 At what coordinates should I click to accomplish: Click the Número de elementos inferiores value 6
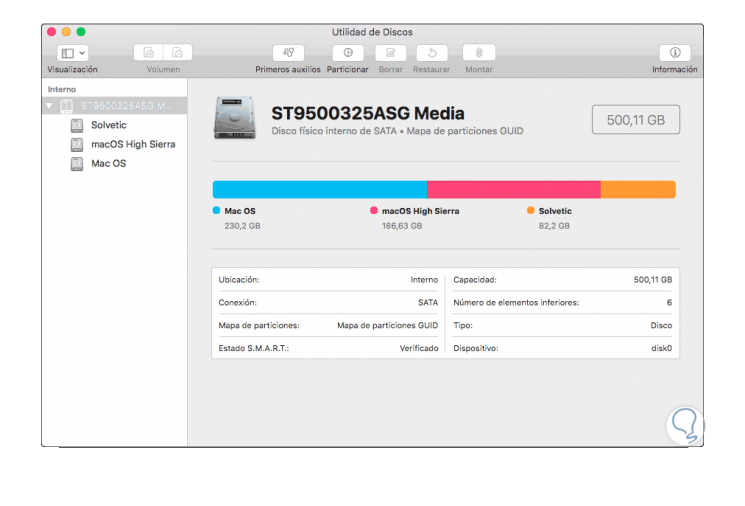coord(669,303)
